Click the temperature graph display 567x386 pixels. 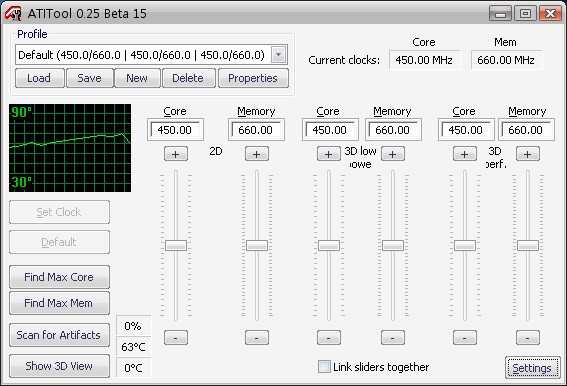click(70, 148)
